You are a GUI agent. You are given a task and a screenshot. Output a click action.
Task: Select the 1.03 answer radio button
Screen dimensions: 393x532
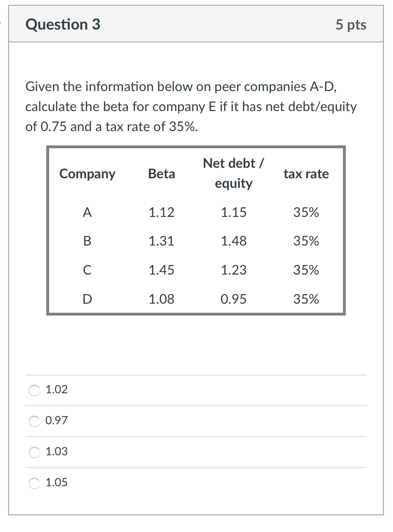(33, 452)
